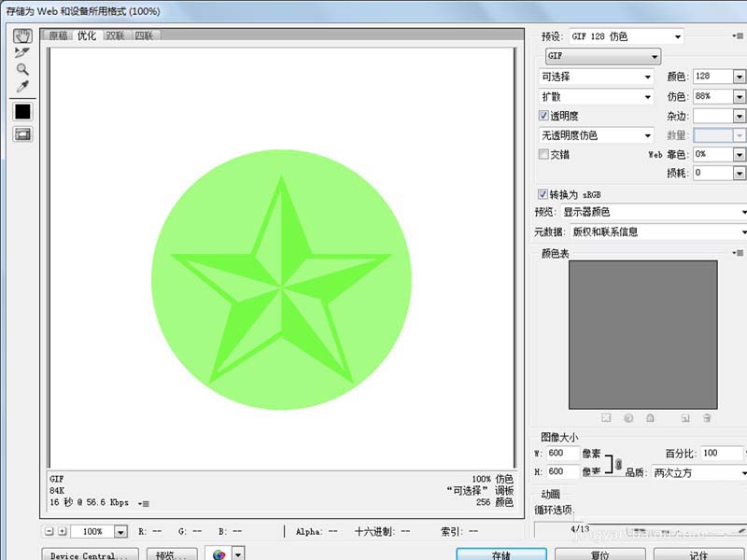The height and width of the screenshot is (560, 747).
Task: Click the 仿色 88% value field
Action: point(712,96)
